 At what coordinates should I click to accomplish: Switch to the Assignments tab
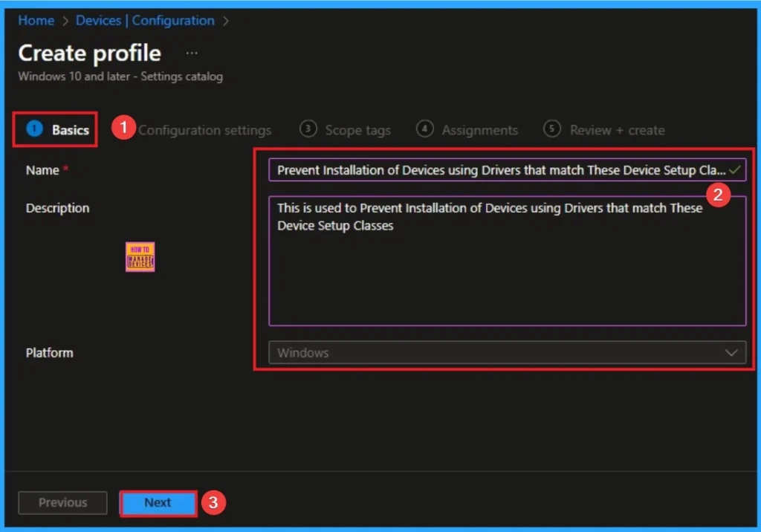[x=482, y=129]
